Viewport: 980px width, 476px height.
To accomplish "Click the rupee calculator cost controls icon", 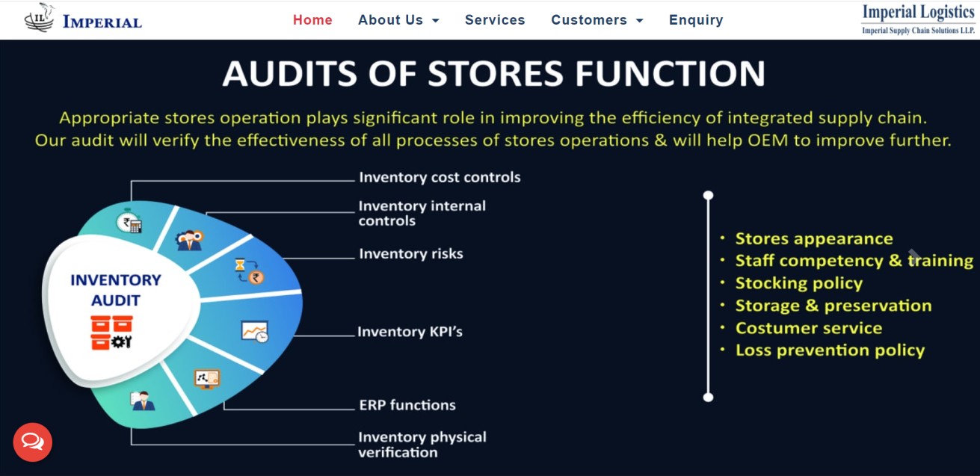I will point(129,221).
